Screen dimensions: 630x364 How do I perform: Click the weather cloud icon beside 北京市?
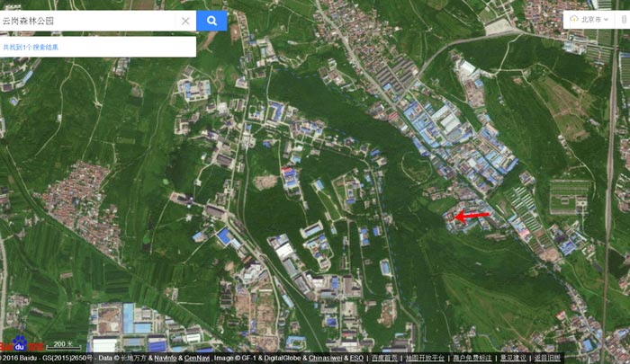point(573,19)
